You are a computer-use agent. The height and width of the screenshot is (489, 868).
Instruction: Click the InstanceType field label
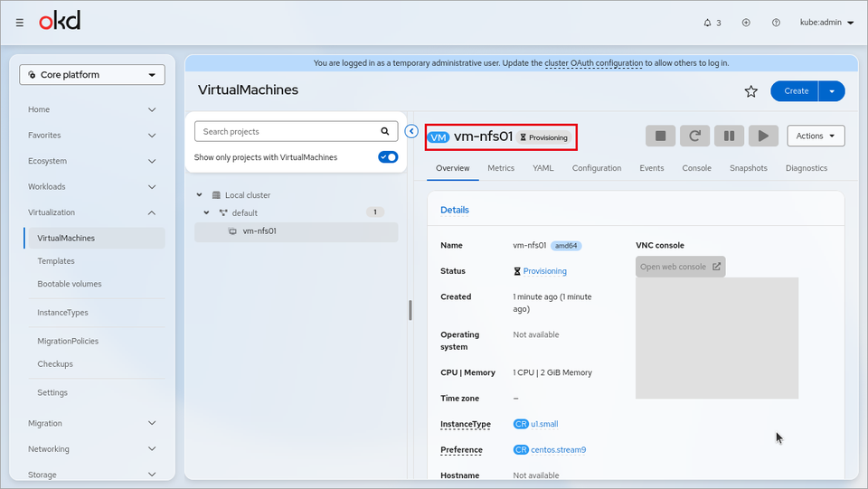(466, 424)
